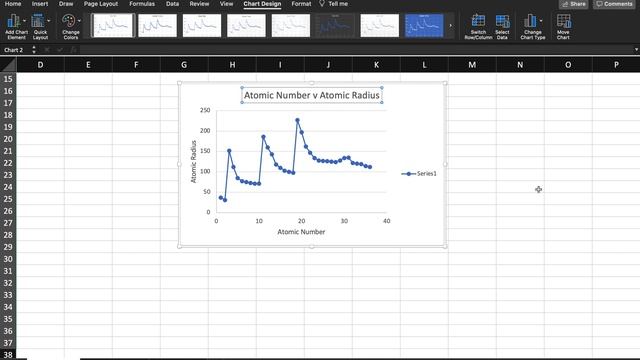Viewport: 640px width, 360px height.
Task: Switch to the Formulas tab
Action: [142, 4]
